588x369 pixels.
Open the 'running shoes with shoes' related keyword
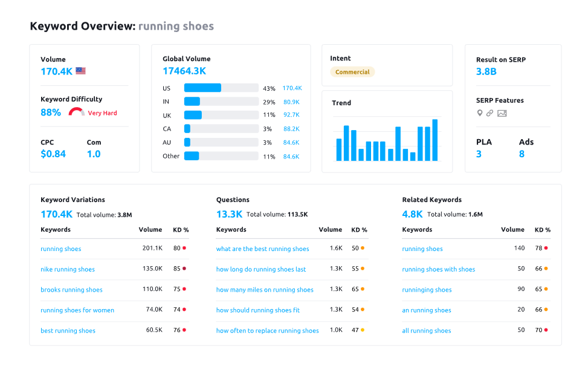pos(438,269)
